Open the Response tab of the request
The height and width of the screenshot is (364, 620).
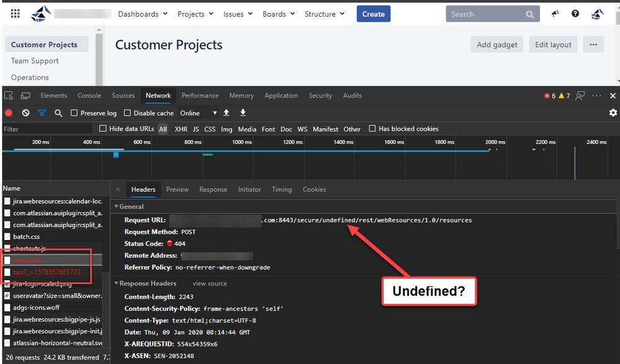click(x=213, y=189)
